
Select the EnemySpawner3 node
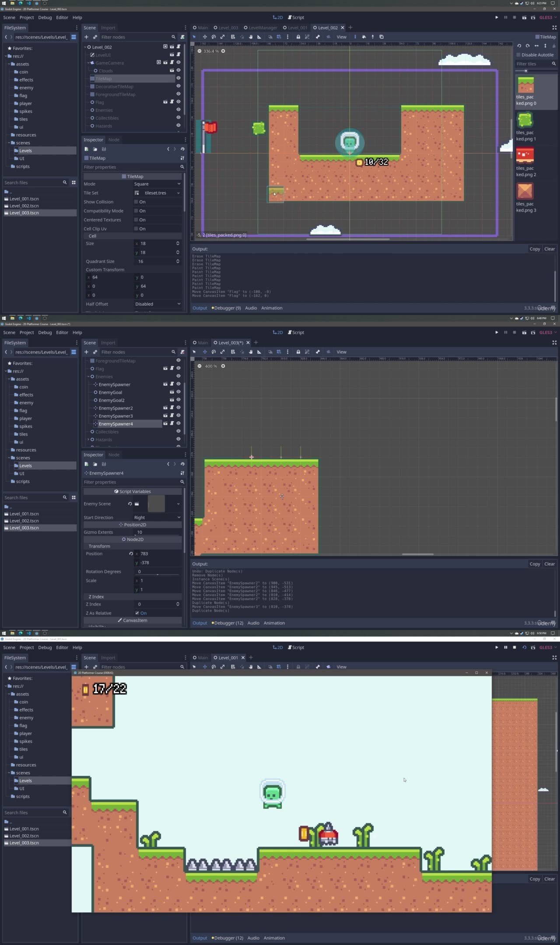[x=115, y=416]
